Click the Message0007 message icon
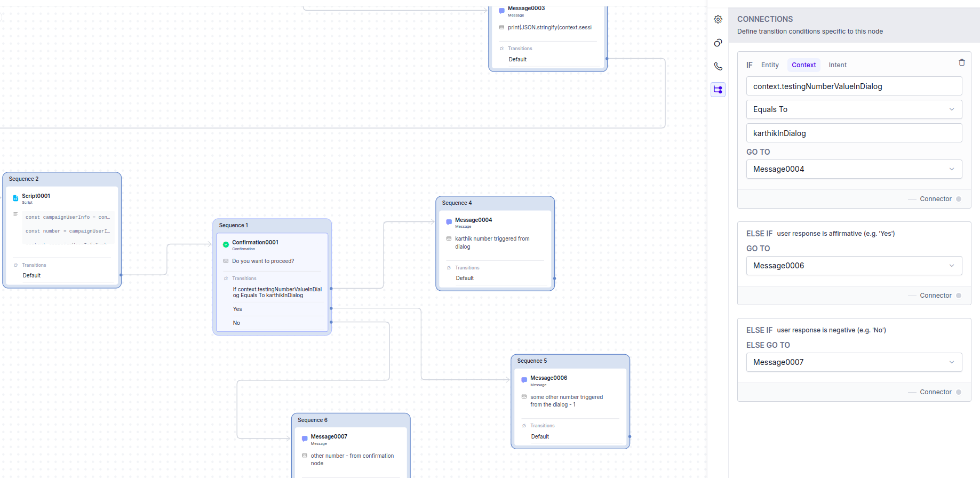This screenshot has width=980, height=478. point(305,439)
